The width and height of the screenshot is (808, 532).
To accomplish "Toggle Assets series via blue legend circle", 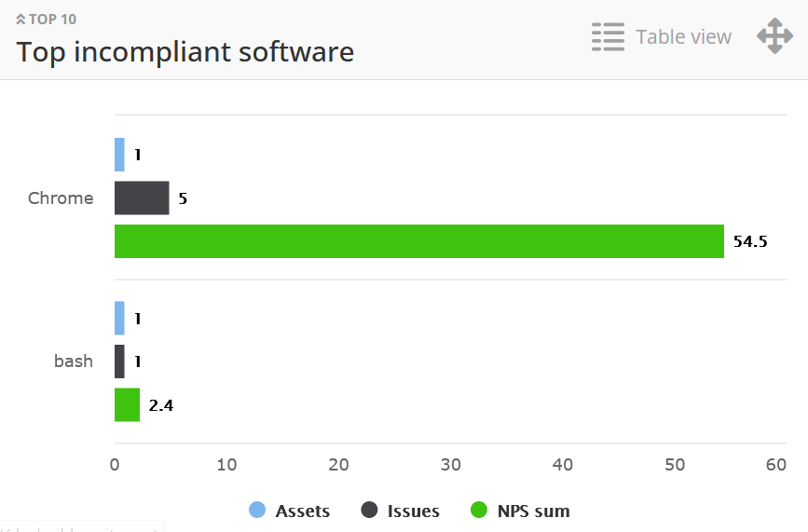I will (257, 511).
